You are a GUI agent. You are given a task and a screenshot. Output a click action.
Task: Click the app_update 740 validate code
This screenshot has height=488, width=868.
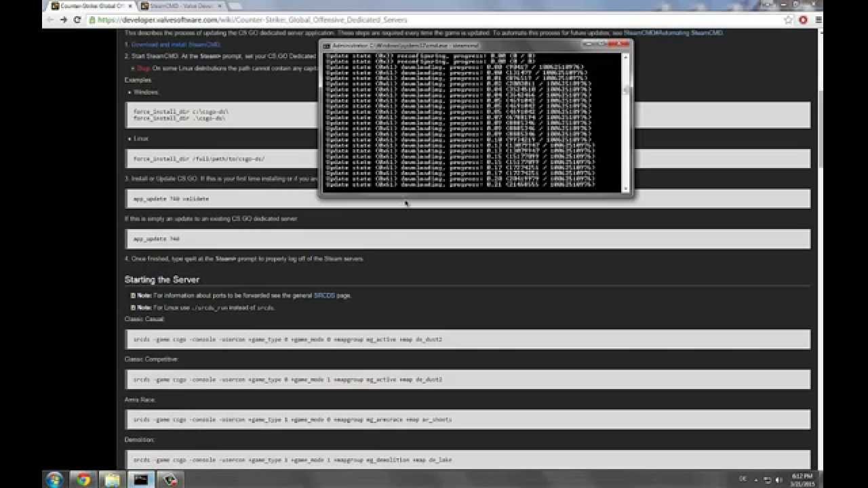coord(171,199)
